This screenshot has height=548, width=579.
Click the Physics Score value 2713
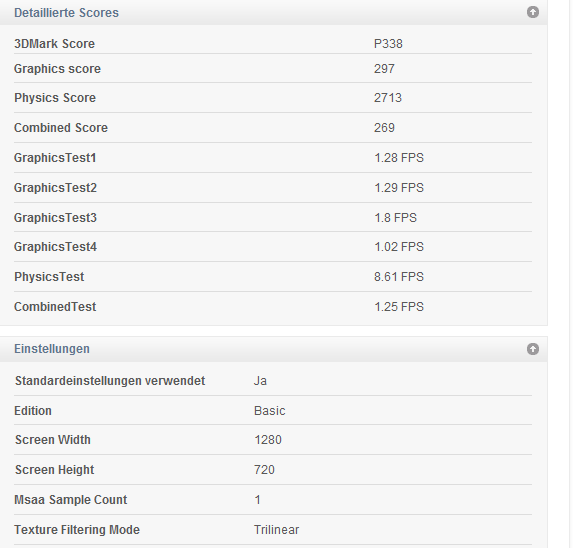(x=388, y=98)
